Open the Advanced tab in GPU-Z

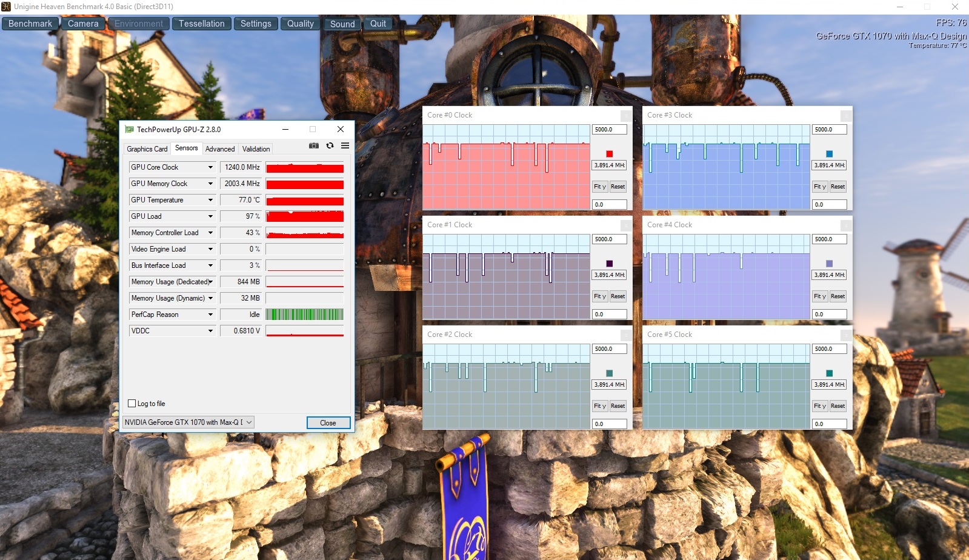220,149
